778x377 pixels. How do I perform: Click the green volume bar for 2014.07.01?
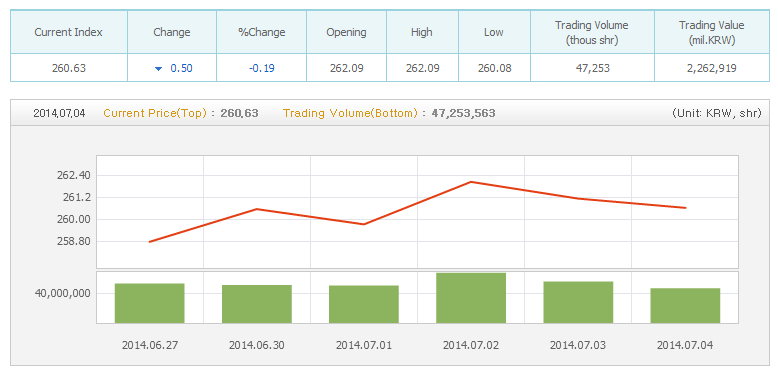tap(364, 304)
